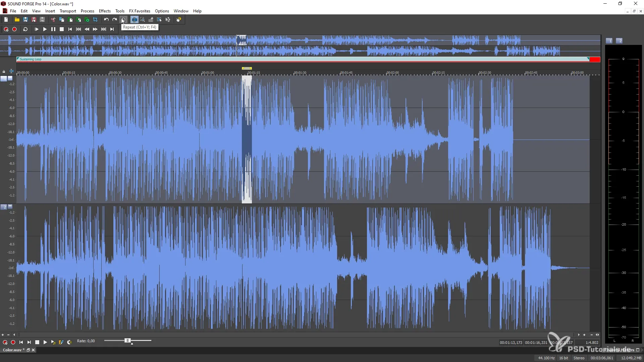Select the Edit tool in the toolbar

(x=134, y=19)
